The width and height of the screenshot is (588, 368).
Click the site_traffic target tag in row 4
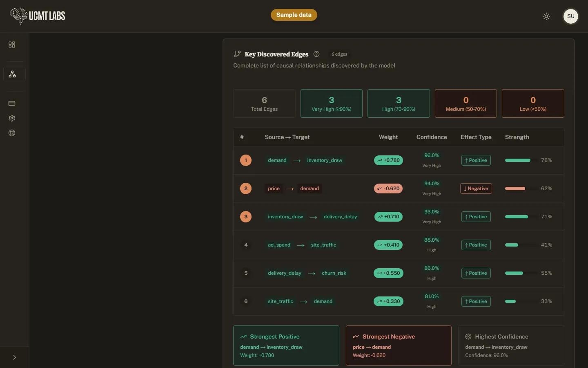323,245
